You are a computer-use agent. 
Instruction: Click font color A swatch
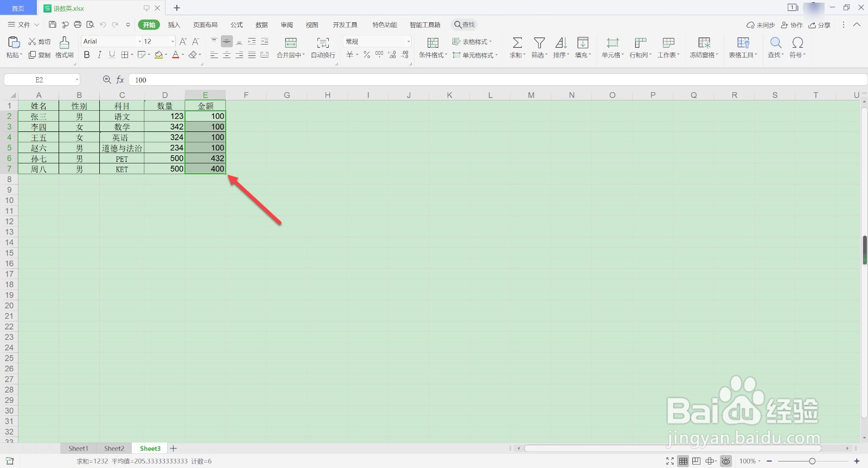pos(175,55)
